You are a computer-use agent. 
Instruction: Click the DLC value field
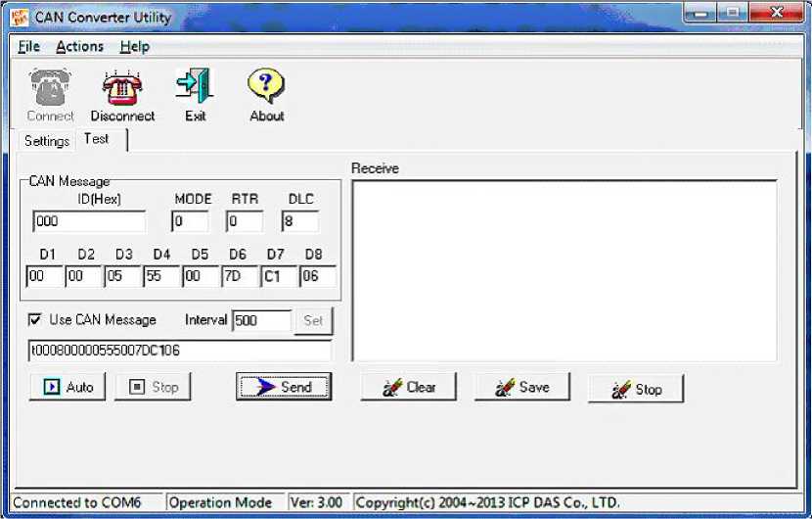pyautogui.click(x=299, y=222)
